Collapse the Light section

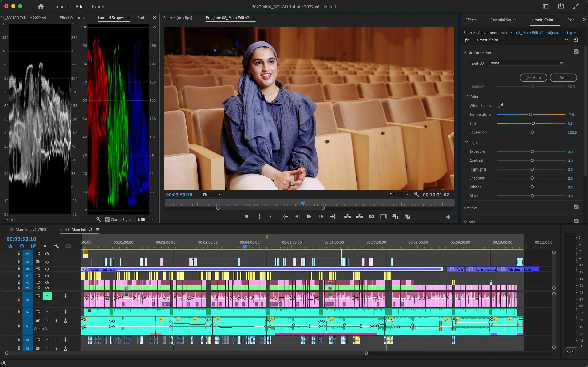(x=466, y=143)
